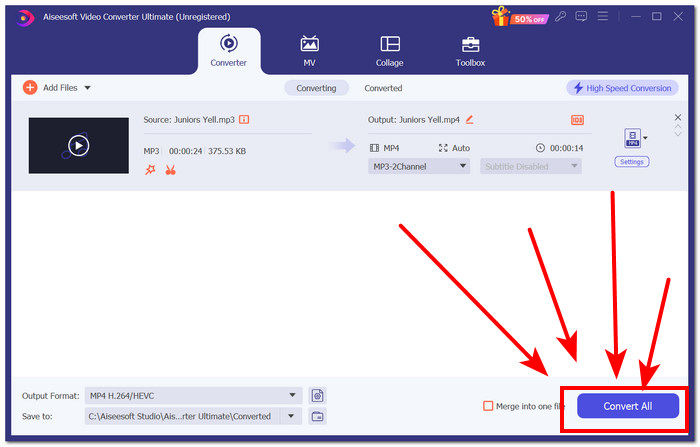Show the Converting list
Screen dimensions: 700x447
pos(316,88)
